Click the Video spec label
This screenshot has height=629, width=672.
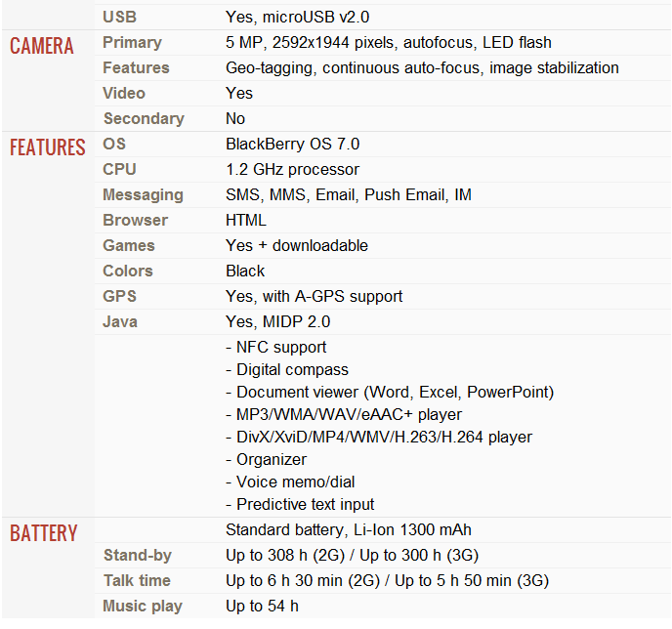pos(124,93)
